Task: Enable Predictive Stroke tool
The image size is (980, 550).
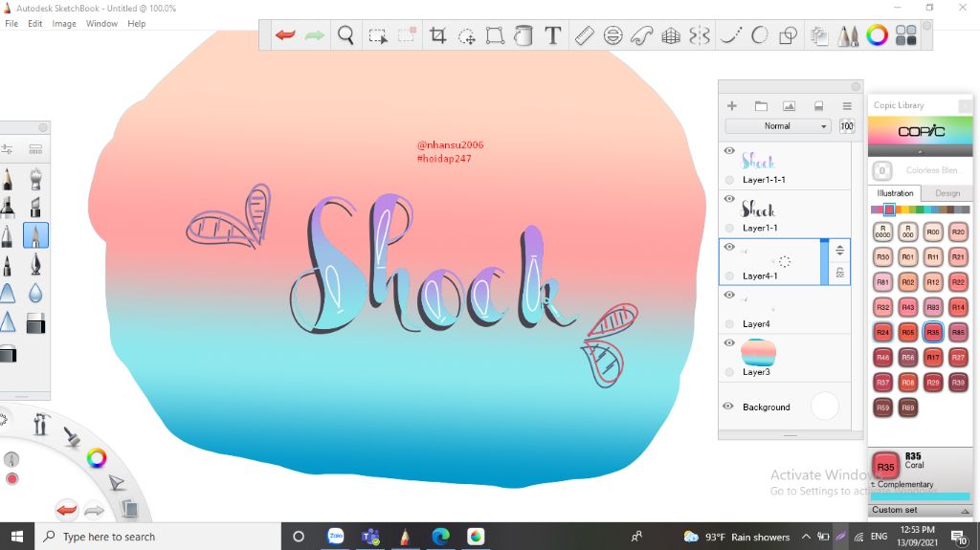Action: [759, 35]
